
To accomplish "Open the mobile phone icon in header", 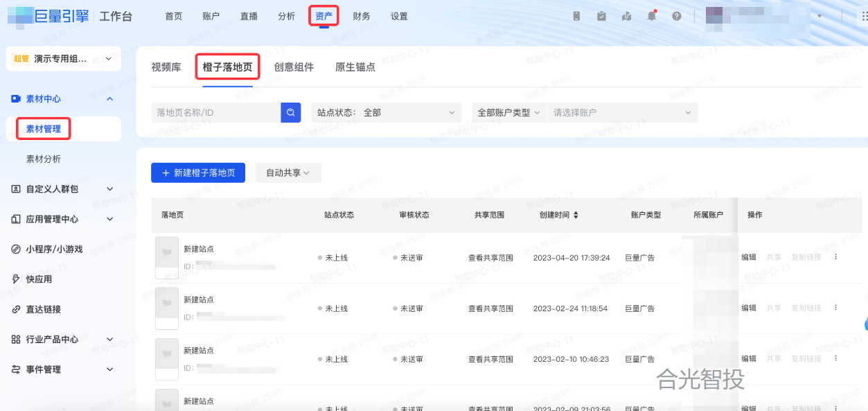I will [x=577, y=16].
